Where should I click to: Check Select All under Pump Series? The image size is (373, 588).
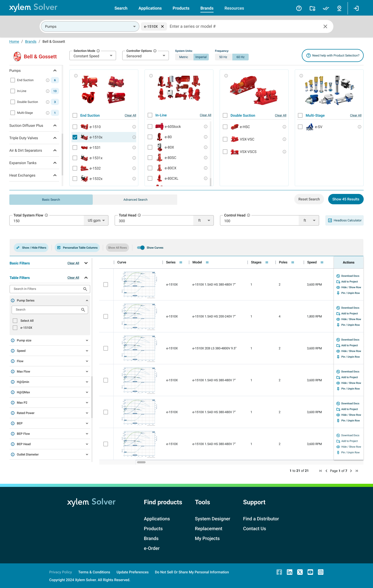(15, 321)
